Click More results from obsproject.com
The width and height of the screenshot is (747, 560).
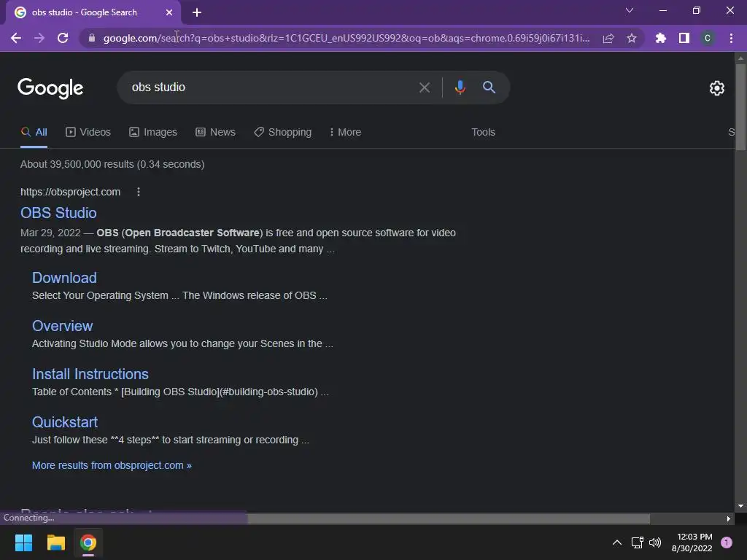(x=112, y=465)
